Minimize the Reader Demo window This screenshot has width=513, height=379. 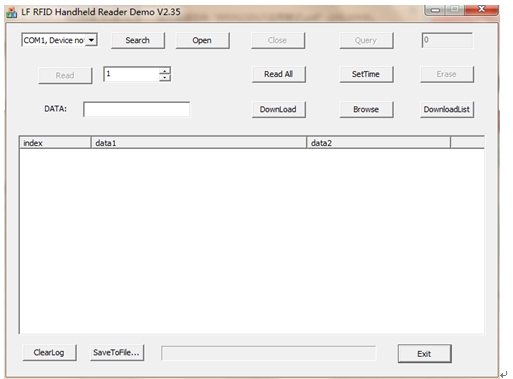pos(435,10)
